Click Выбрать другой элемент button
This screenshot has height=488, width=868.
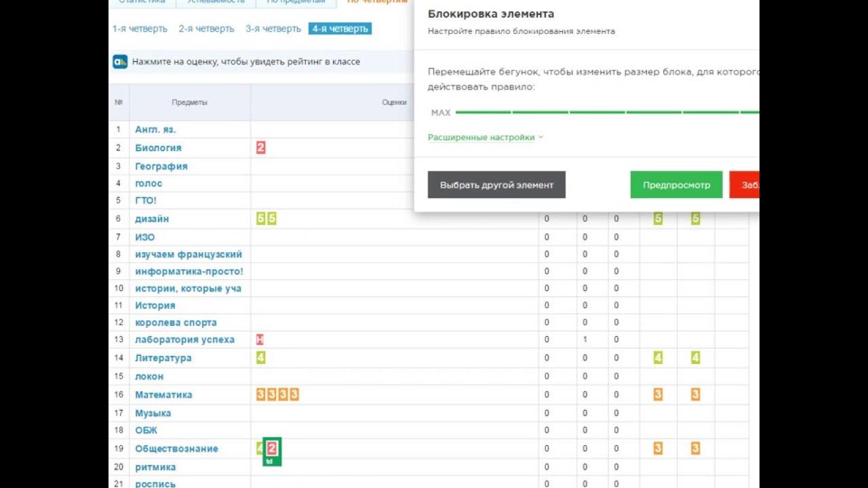(x=496, y=184)
